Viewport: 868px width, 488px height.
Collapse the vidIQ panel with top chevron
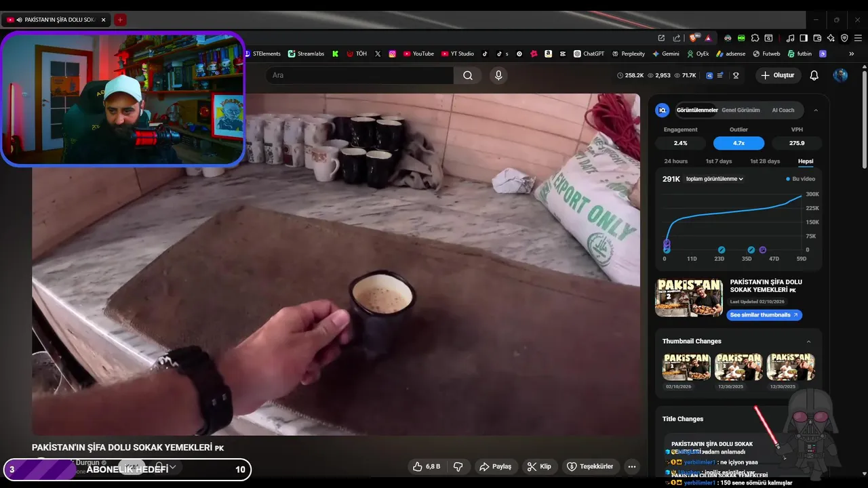[816, 110]
